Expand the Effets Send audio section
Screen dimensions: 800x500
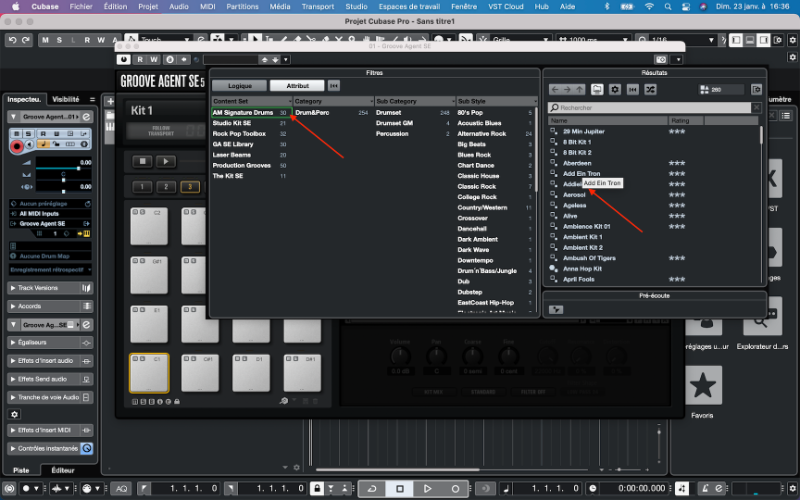50,380
